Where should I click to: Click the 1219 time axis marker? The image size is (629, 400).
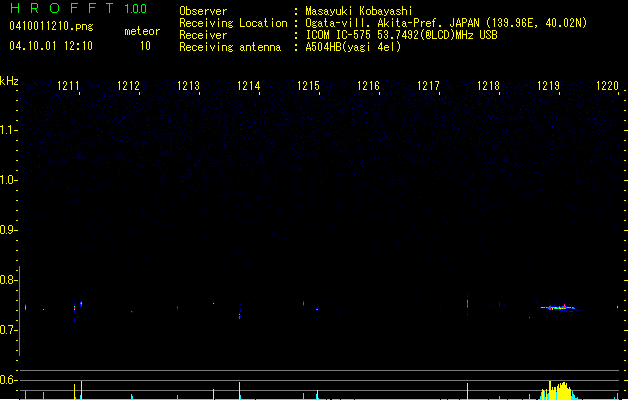coord(548,86)
